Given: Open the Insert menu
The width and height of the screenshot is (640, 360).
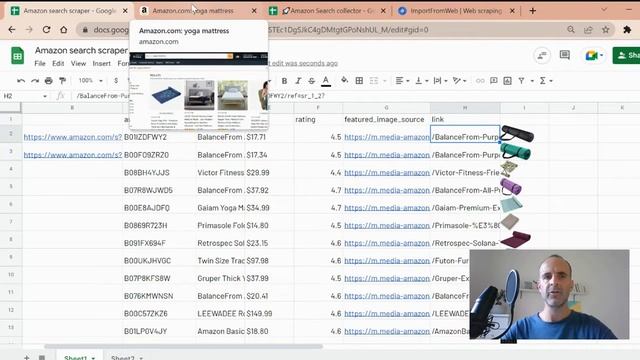Looking at the screenshot, I should 101,64.
